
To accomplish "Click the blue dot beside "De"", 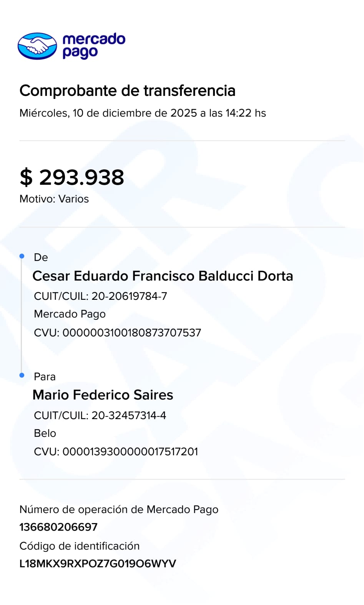I will tap(22, 256).
